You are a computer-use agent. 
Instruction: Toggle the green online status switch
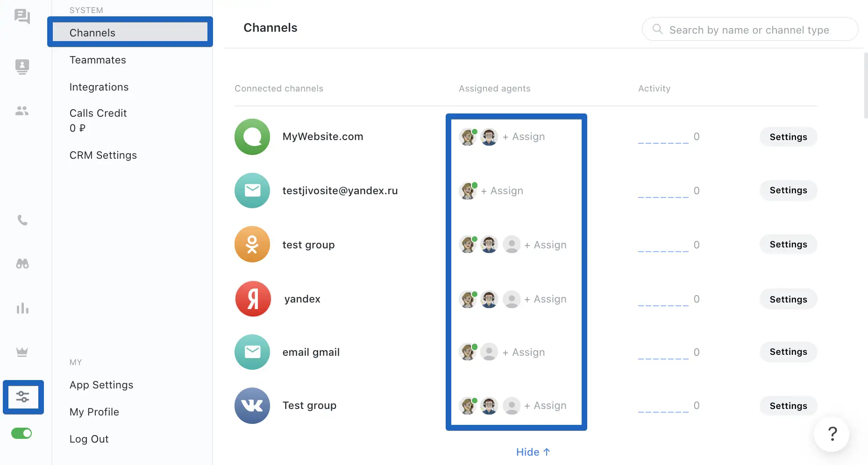pyautogui.click(x=21, y=433)
